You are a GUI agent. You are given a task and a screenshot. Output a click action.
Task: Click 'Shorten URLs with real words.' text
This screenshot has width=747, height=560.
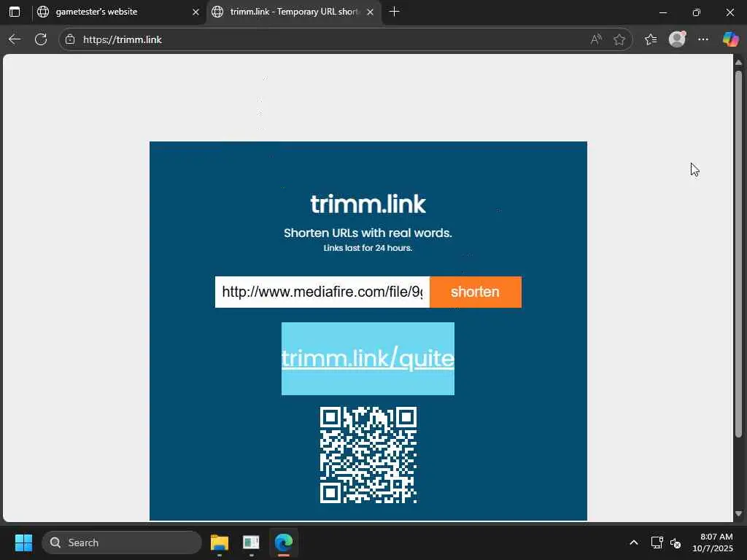pos(368,233)
